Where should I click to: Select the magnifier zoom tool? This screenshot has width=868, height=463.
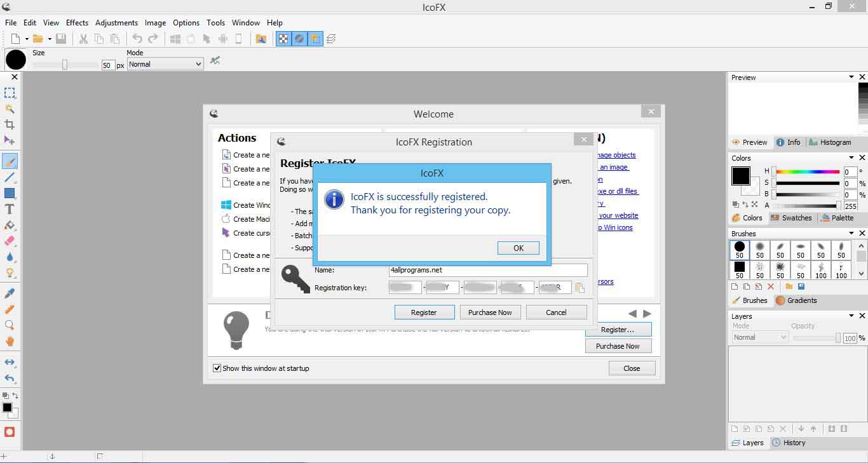10,325
